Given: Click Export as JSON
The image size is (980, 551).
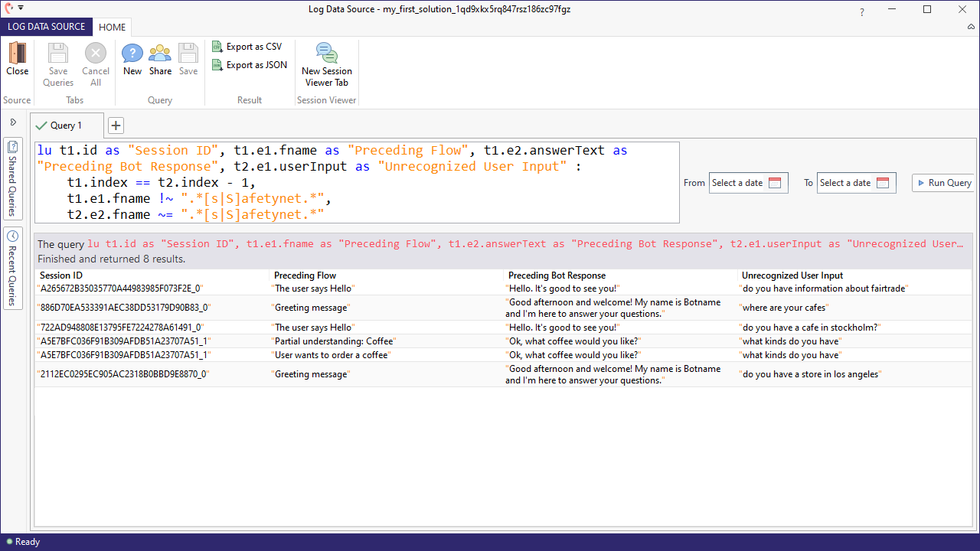Looking at the screenshot, I should pos(249,65).
